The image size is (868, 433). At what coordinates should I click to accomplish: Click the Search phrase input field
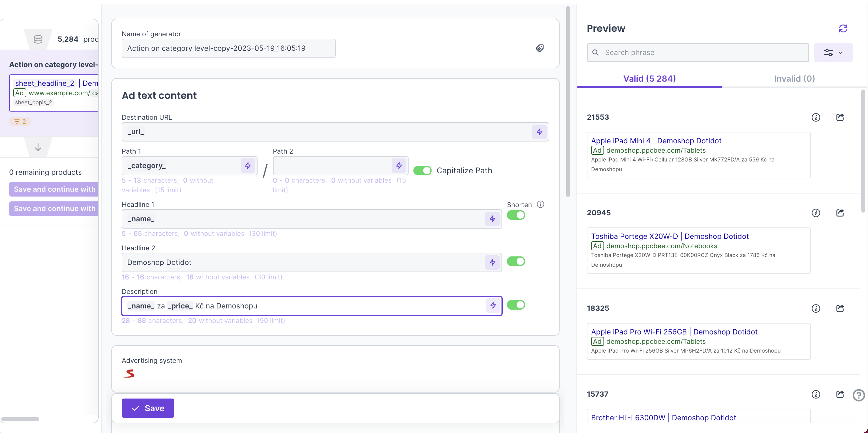tap(698, 53)
